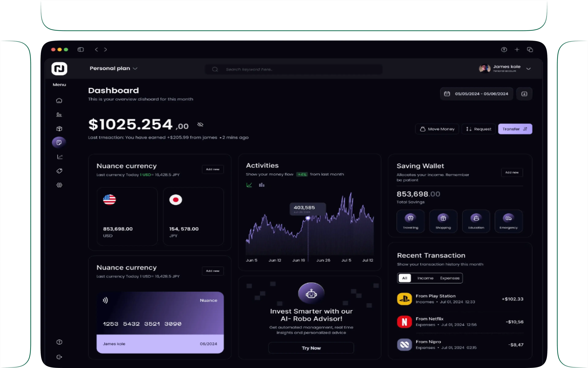This screenshot has height=368, width=588.
Task: Select the Traveling savings category
Action: pos(410,221)
